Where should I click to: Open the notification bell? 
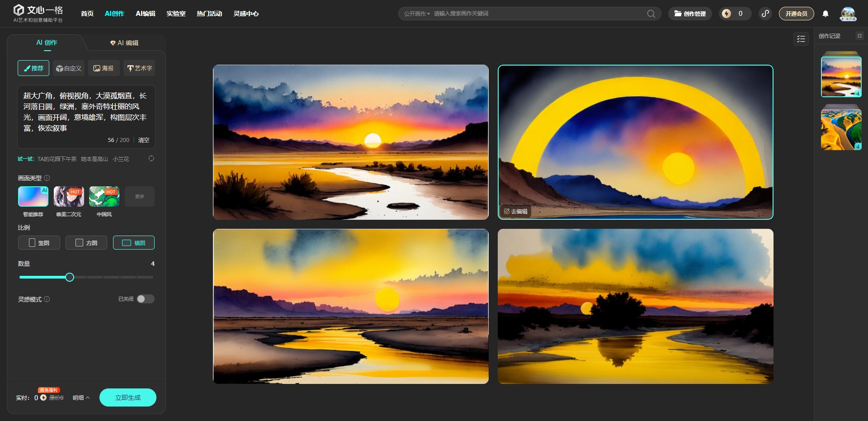coord(826,14)
